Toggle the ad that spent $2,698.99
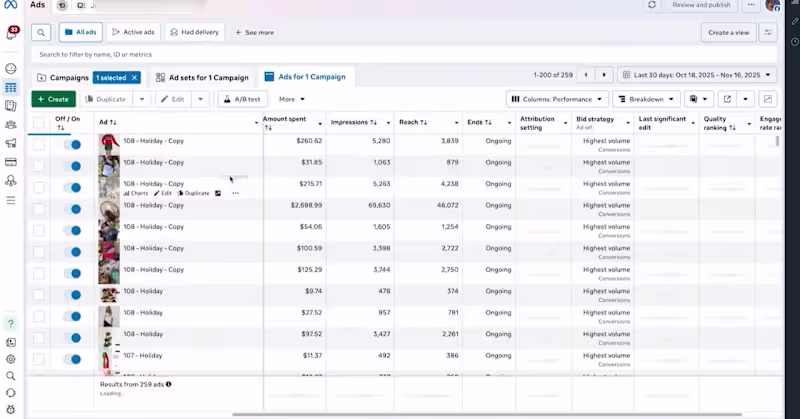800x419 pixels. point(72,209)
